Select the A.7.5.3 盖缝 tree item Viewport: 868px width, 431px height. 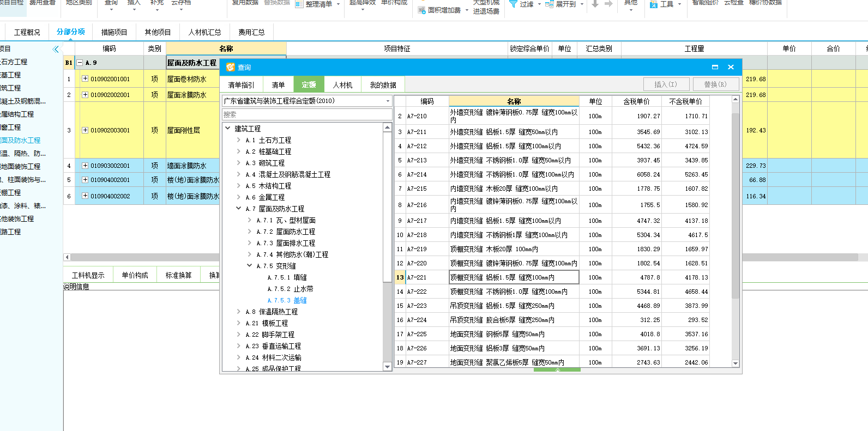pyautogui.click(x=287, y=300)
